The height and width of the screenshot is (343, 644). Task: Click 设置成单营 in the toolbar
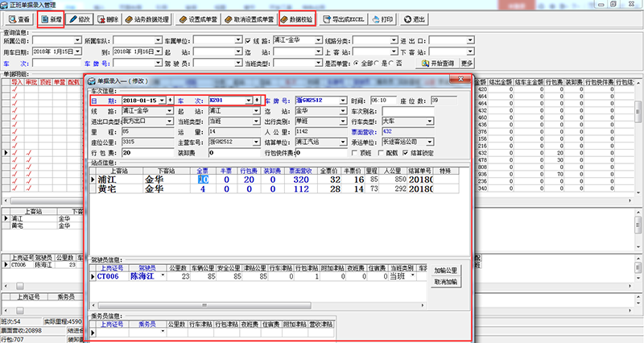pyautogui.click(x=198, y=19)
